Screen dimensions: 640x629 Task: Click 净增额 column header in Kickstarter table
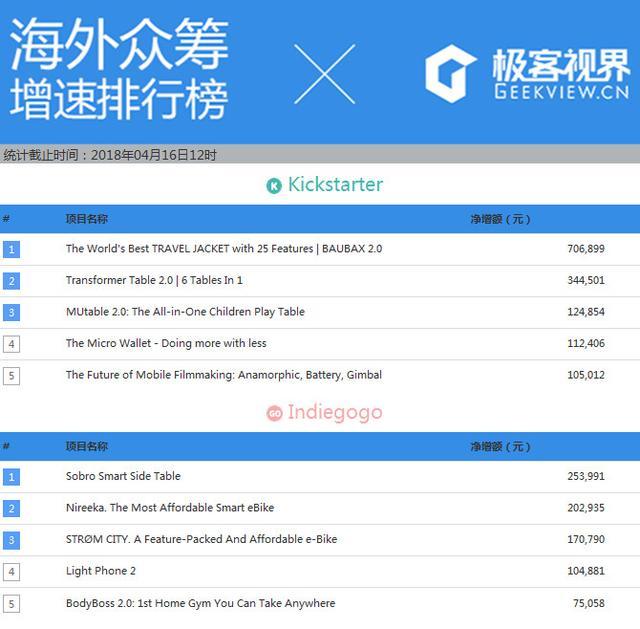point(500,219)
